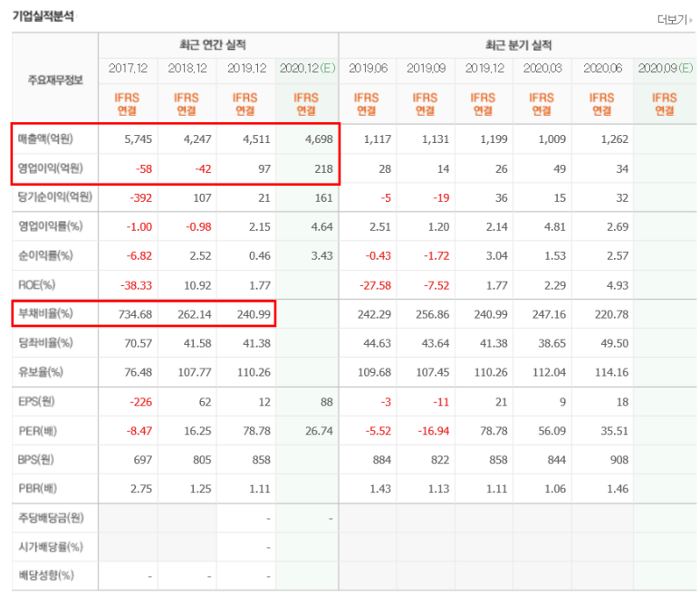The width and height of the screenshot is (700, 594).
Task: Click the 2019.09 quarterly column header
Action: pos(426,68)
